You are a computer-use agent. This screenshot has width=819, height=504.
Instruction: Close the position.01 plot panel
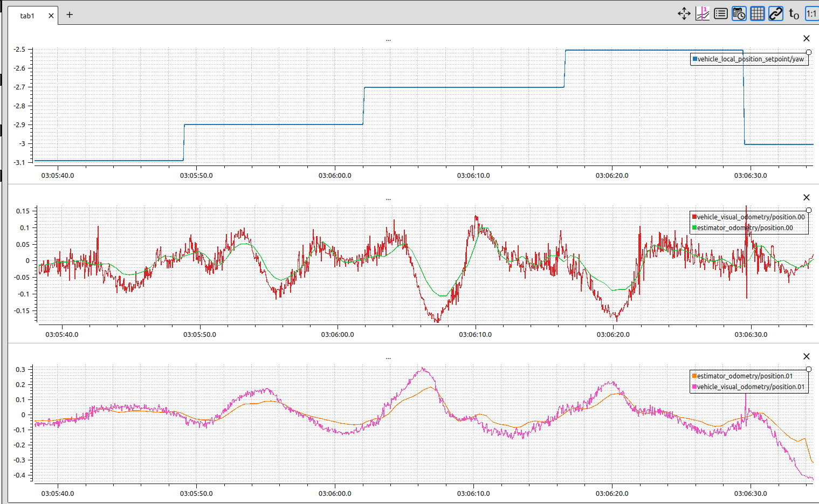(806, 356)
